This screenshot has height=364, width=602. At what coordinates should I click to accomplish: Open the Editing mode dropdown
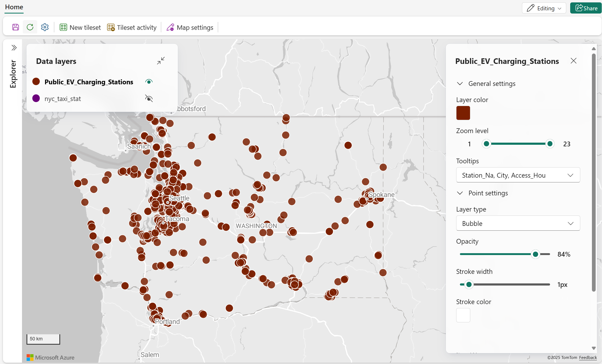(544, 8)
